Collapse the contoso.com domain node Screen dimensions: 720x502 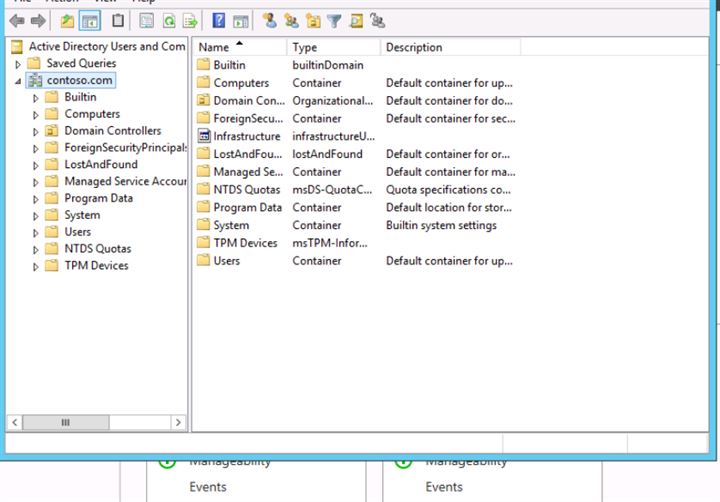click(19, 80)
